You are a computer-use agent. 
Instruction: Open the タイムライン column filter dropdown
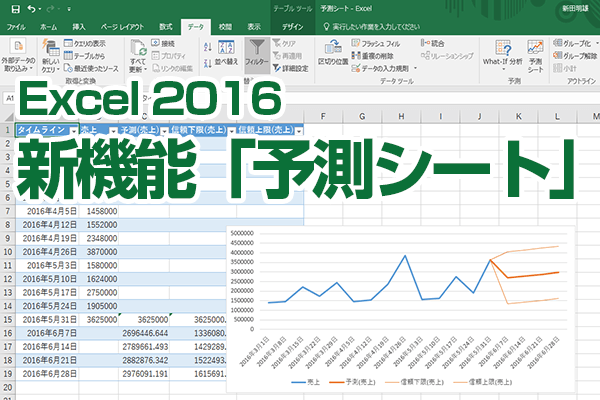tap(73, 131)
